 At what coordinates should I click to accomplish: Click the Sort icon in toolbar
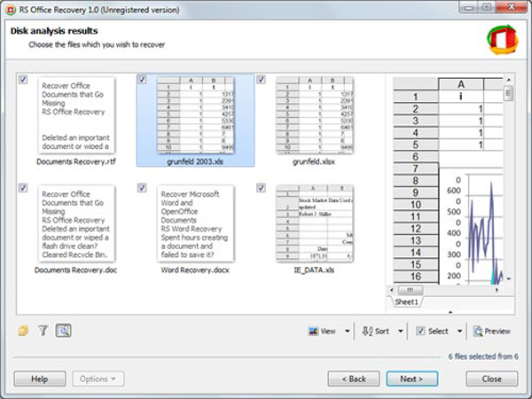pyautogui.click(x=367, y=331)
